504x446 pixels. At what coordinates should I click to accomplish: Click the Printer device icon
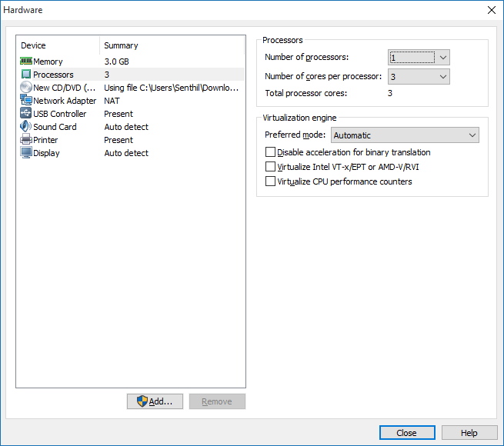pos(26,139)
